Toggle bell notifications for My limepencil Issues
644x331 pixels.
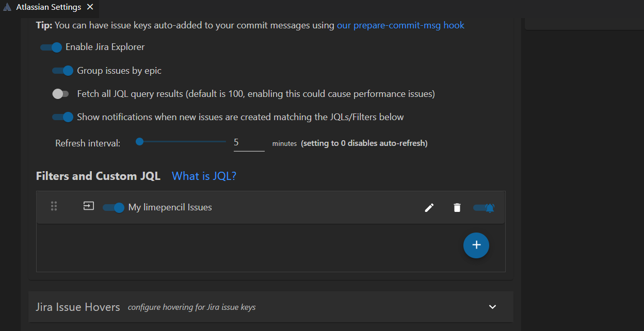coord(484,208)
